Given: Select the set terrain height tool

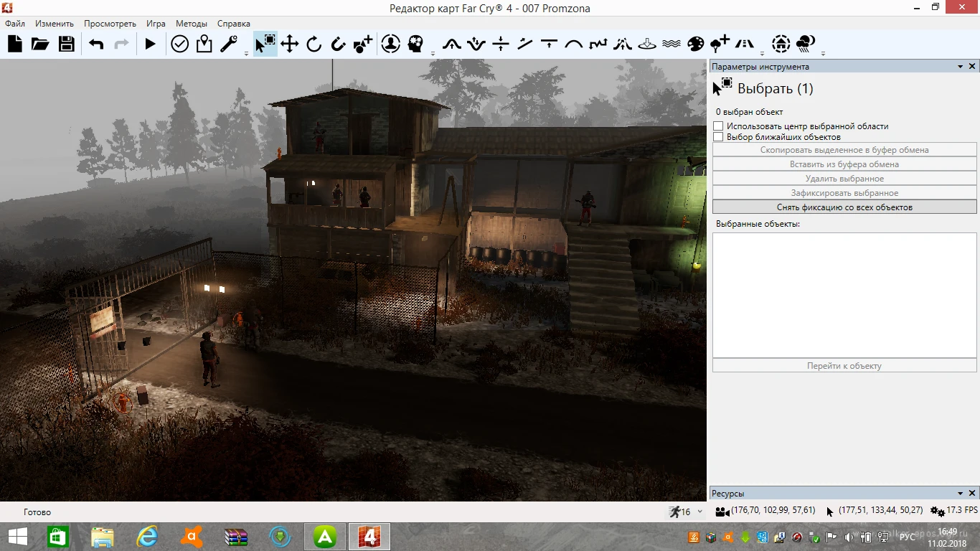Looking at the screenshot, I should (x=550, y=44).
